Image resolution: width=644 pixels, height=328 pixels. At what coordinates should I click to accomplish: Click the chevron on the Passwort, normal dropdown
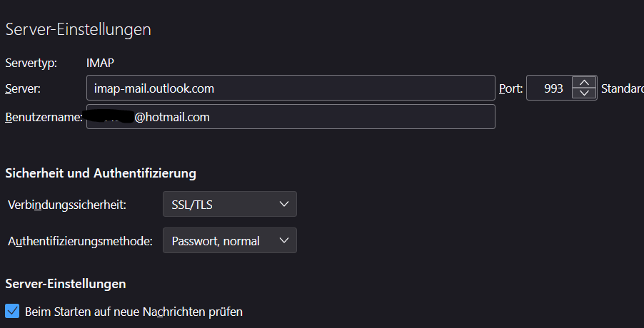coord(283,241)
